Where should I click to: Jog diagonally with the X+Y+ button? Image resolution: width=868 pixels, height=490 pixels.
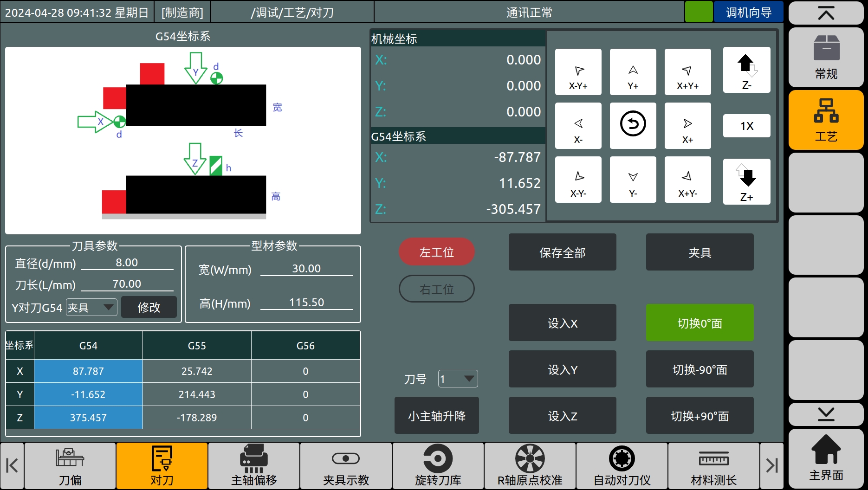[x=687, y=72]
